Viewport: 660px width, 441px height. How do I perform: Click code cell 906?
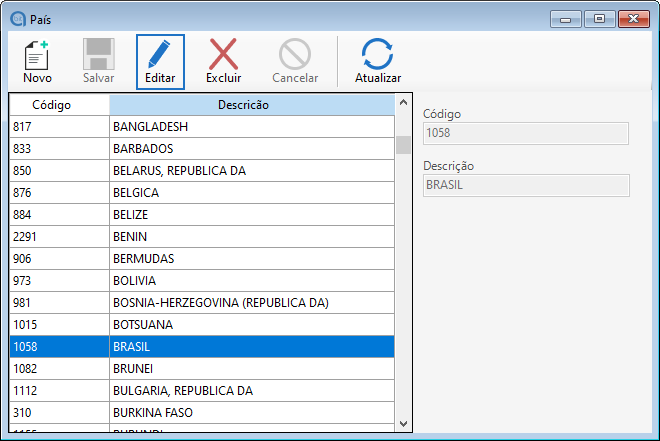(59, 258)
